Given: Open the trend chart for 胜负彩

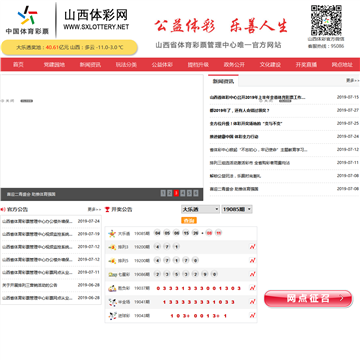Looking at the screenshot, I should pos(252,288).
